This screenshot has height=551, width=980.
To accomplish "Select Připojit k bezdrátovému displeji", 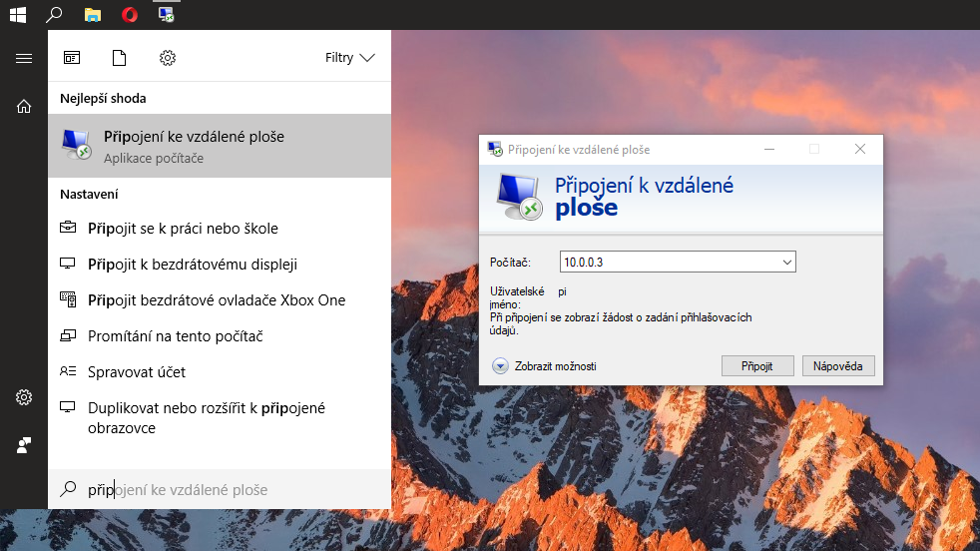I will pos(220,264).
